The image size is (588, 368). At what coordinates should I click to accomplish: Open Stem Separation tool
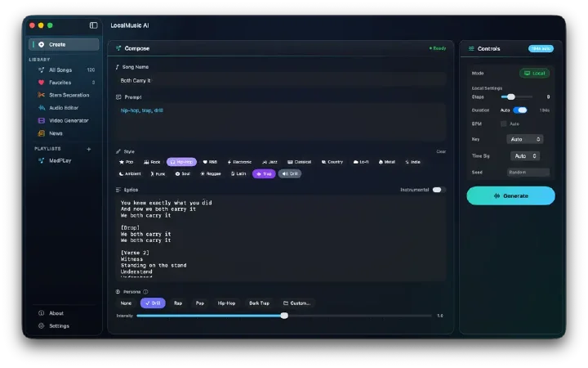64,95
